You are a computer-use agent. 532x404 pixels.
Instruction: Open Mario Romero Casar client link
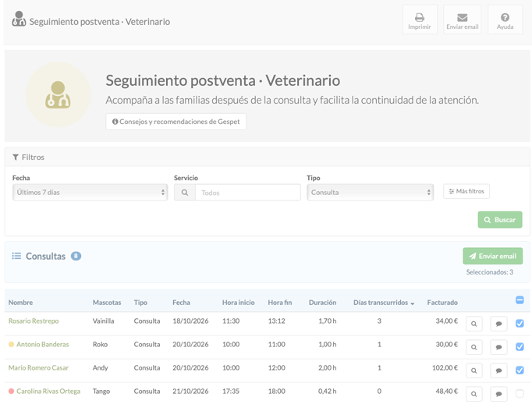coord(38,367)
